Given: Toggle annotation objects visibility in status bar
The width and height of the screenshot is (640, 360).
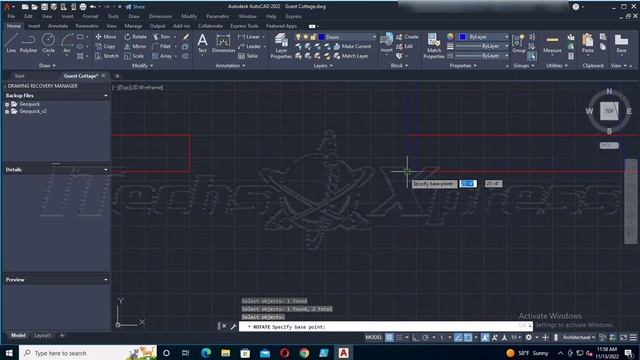Looking at the screenshot, I should point(485,337).
